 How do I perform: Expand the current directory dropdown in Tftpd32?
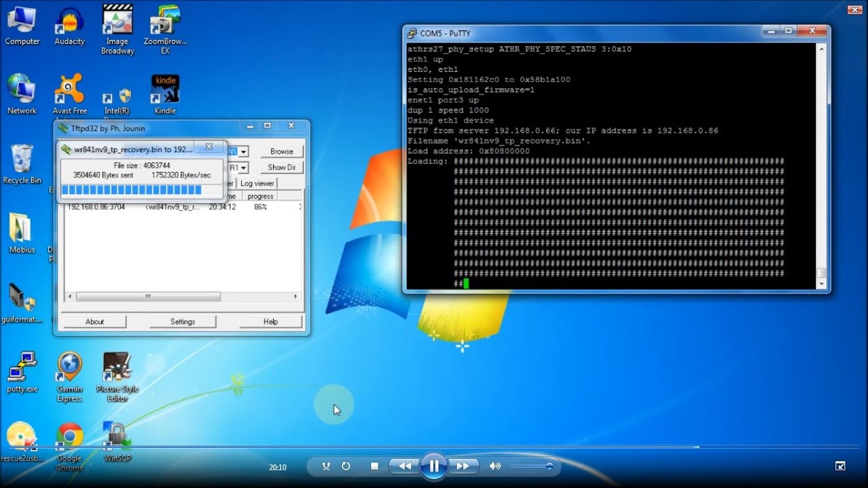pos(243,151)
